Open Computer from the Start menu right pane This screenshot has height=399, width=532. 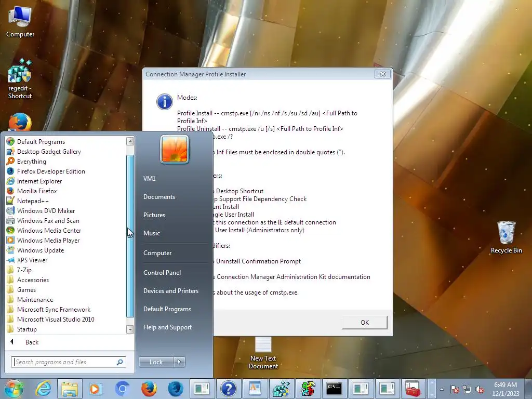pos(157,253)
